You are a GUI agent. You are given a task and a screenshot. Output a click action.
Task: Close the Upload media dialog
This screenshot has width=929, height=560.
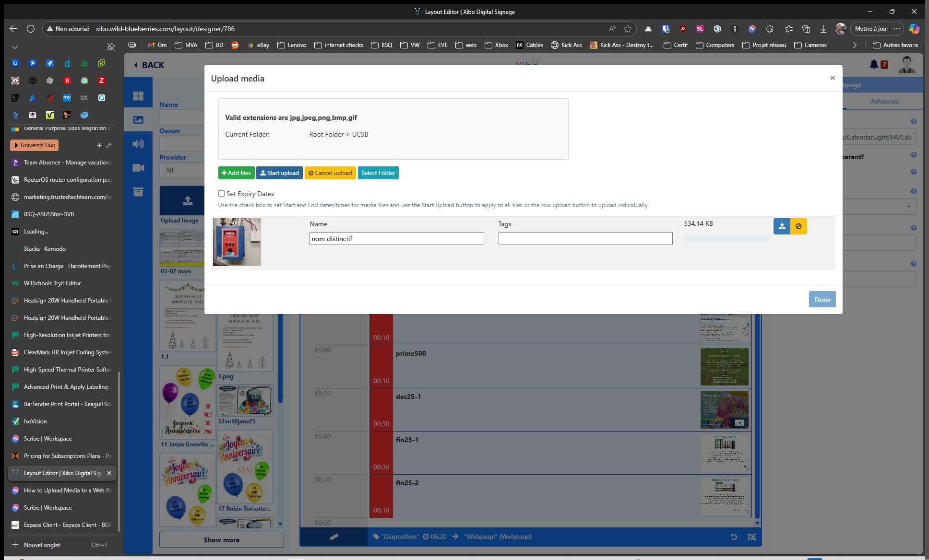pyautogui.click(x=832, y=78)
